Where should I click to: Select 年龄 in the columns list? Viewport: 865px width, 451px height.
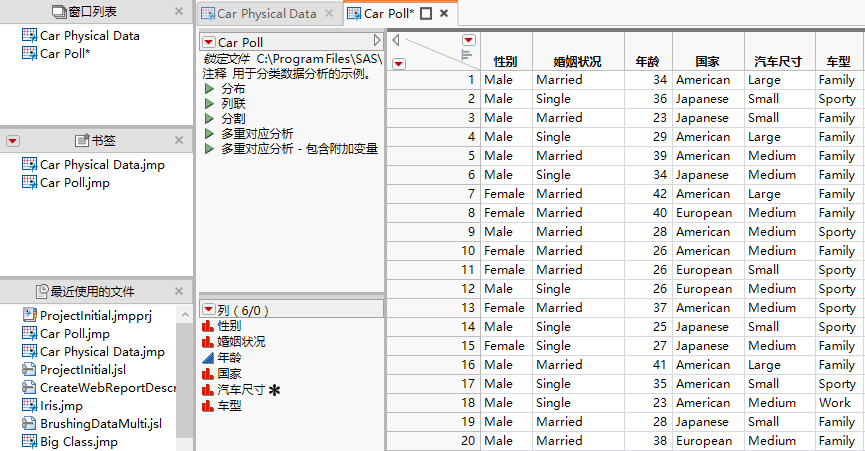[229, 358]
